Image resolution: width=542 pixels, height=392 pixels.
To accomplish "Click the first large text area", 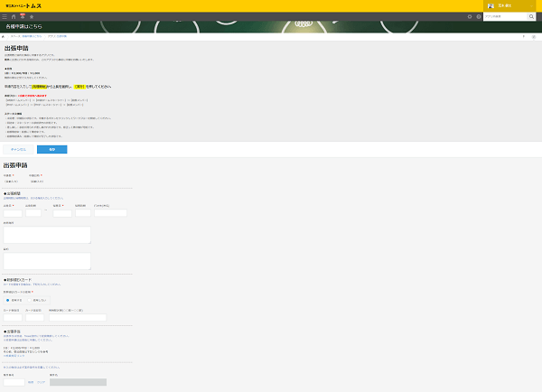I will pyautogui.click(x=47, y=235).
